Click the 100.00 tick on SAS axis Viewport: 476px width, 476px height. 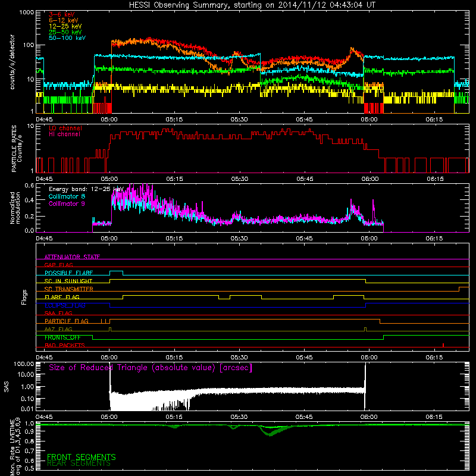point(24,364)
